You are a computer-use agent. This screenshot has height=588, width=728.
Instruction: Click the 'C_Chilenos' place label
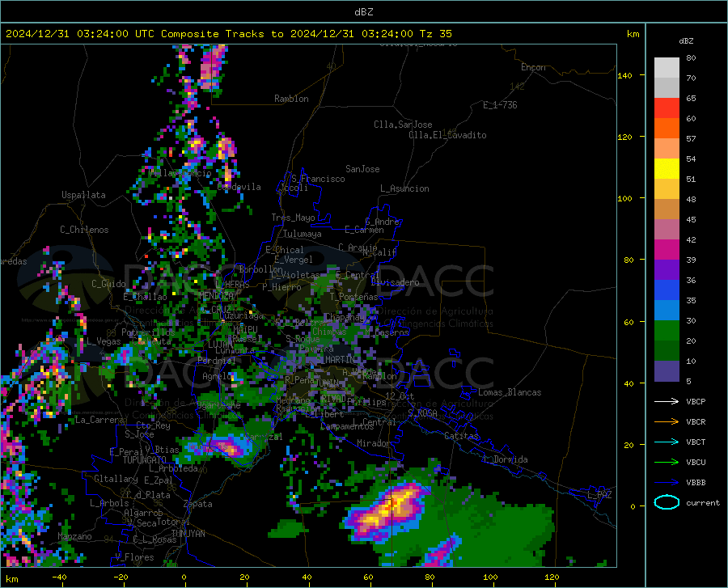[x=84, y=230]
